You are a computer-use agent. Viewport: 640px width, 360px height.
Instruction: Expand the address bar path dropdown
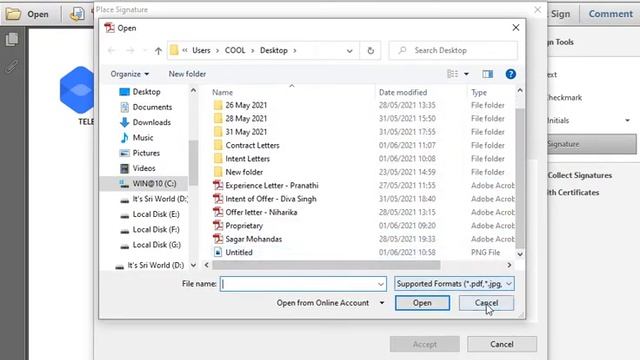coord(349,51)
